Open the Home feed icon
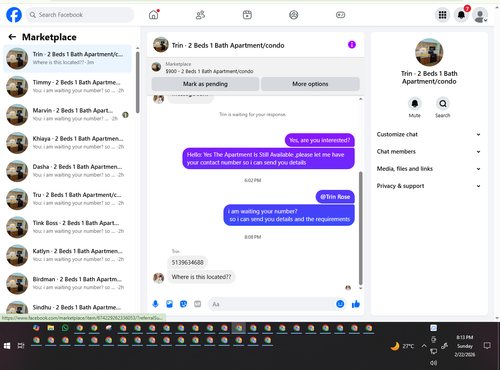500x370 pixels. [x=154, y=15]
